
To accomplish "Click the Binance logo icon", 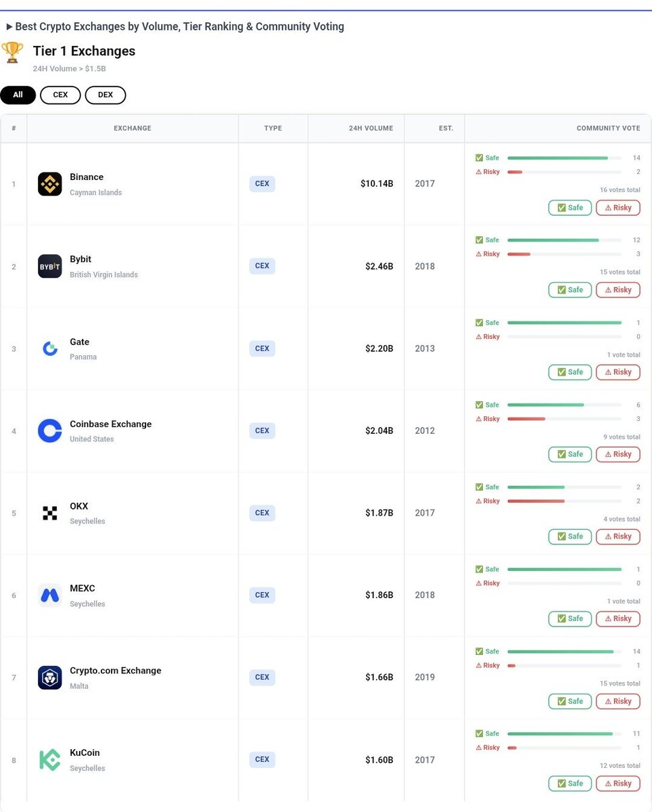I will click(50, 184).
